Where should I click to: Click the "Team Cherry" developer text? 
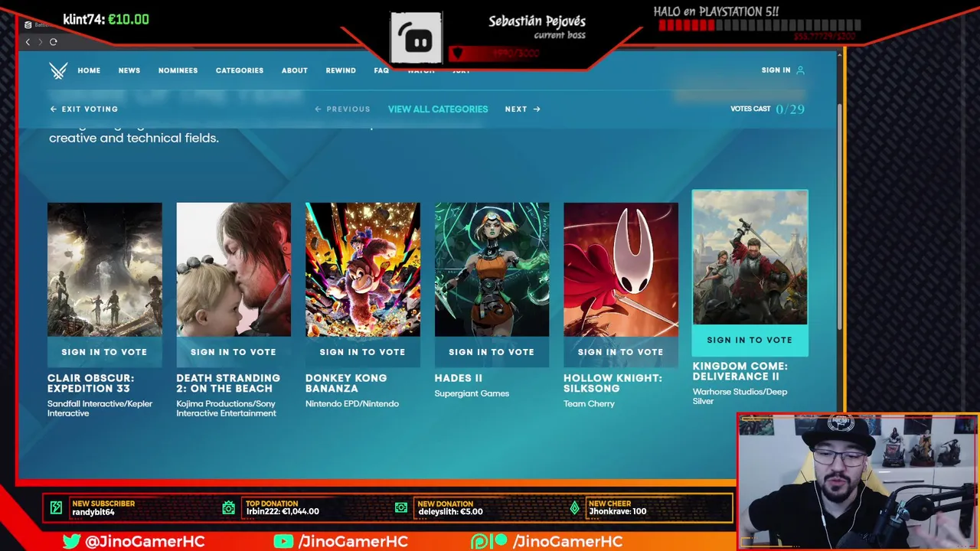click(589, 404)
